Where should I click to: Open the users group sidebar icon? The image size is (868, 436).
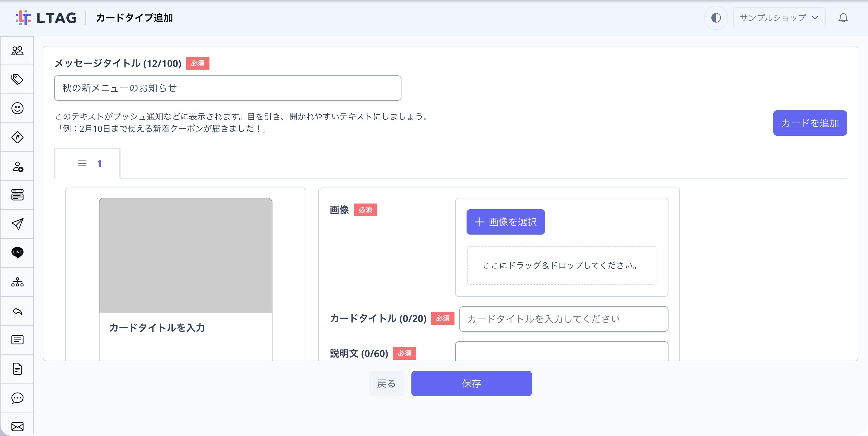(x=17, y=51)
